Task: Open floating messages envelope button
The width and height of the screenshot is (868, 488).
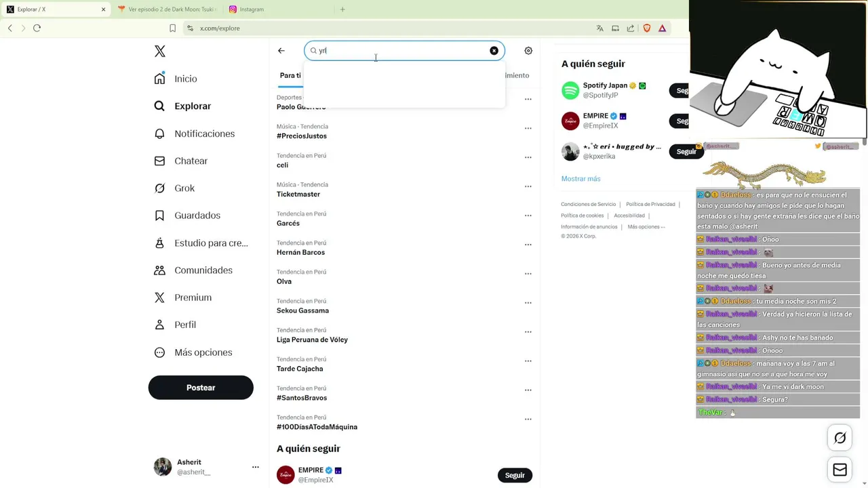Action: (x=840, y=470)
